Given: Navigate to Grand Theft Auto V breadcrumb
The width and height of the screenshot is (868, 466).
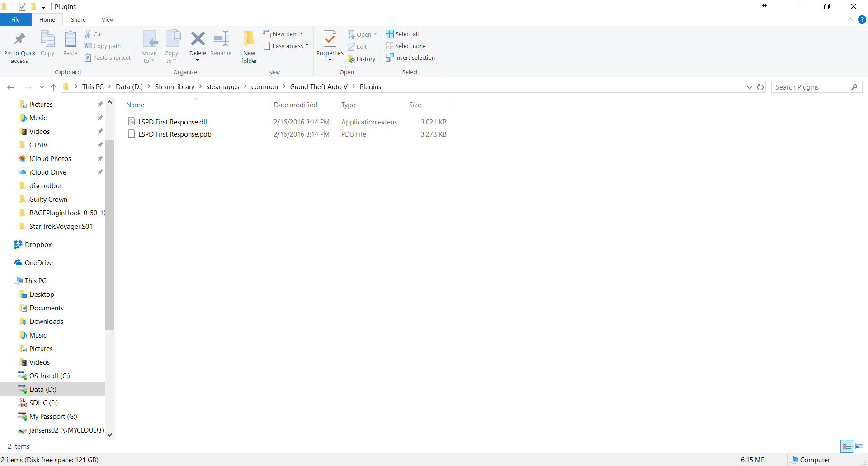Looking at the screenshot, I should click(319, 87).
